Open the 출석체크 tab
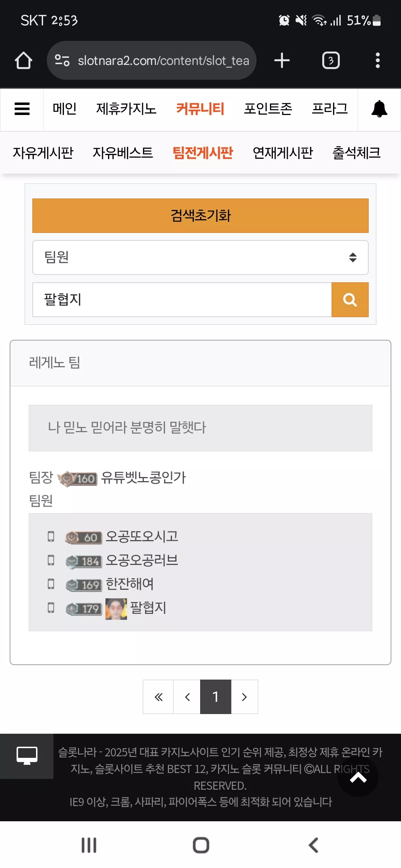Image resolution: width=401 pixels, height=868 pixels. pos(356,153)
